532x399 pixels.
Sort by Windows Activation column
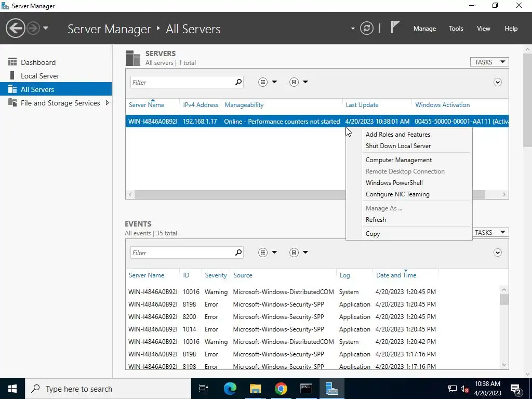[443, 105]
